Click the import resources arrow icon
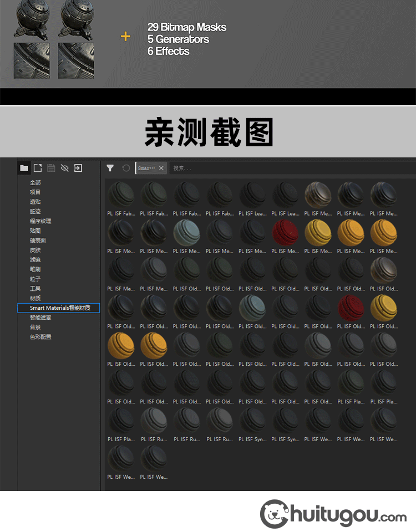416x532 pixels. 78,168
